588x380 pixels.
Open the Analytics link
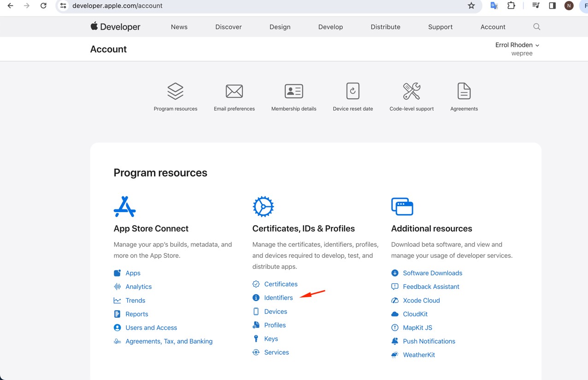pos(138,287)
